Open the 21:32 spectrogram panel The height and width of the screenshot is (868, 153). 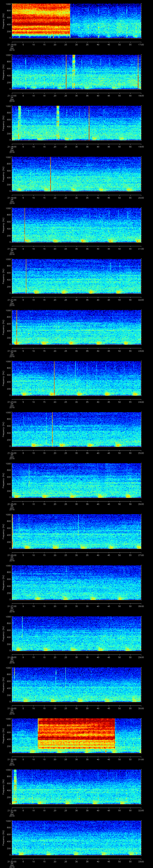click(76, 837)
